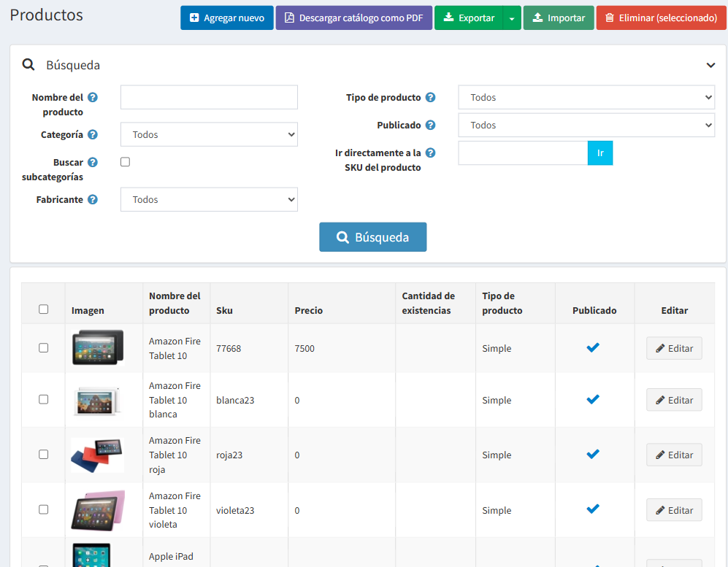Click help icon beside Publicado filter label
Image resolution: width=728 pixels, height=567 pixels.
(430, 126)
